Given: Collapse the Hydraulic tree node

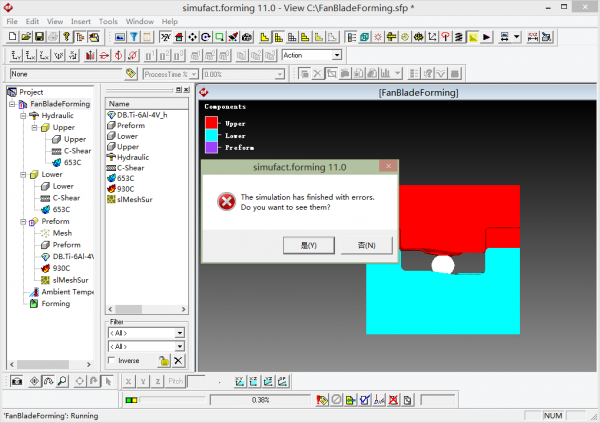Looking at the screenshot, I should [23, 116].
